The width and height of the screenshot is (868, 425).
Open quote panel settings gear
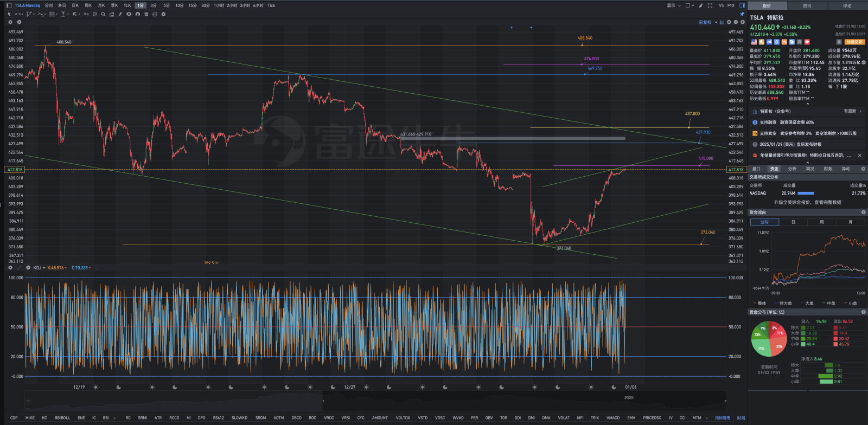tap(863, 169)
